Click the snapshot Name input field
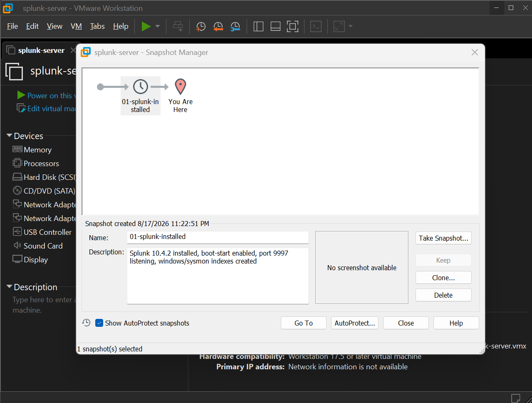Viewport: 532px width, 403px height. [218, 237]
